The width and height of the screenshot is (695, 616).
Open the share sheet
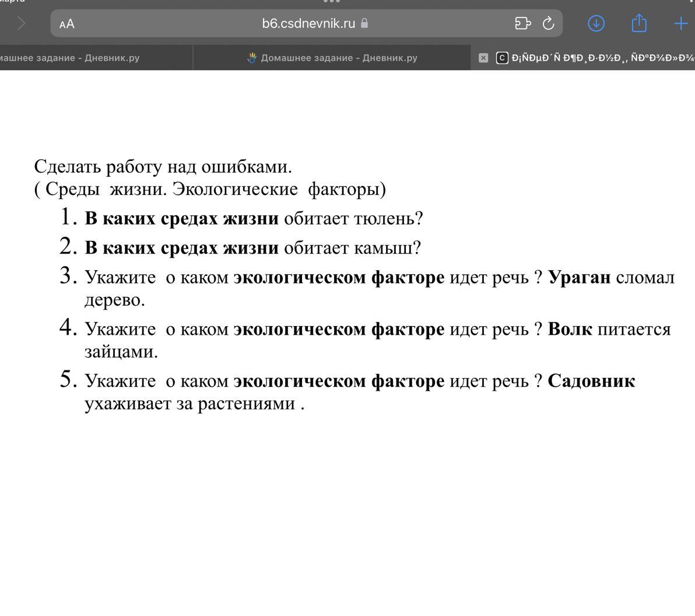pos(639,23)
